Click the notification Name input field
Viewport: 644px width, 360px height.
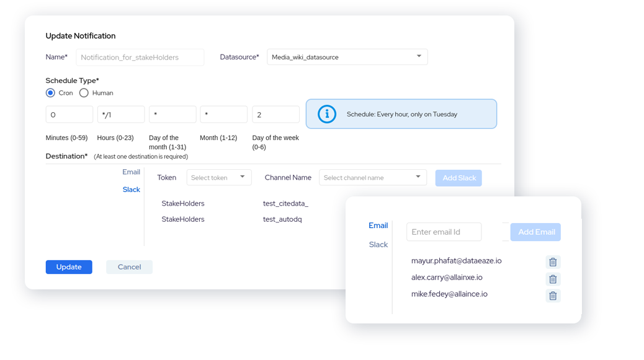pyautogui.click(x=140, y=57)
